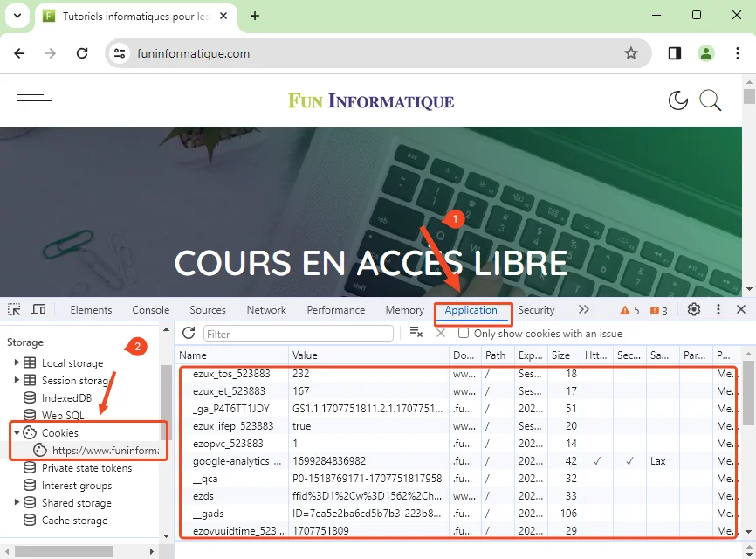Open the DevTools three-dot options menu
The width and height of the screenshot is (756, 559).
pos(718,309)
